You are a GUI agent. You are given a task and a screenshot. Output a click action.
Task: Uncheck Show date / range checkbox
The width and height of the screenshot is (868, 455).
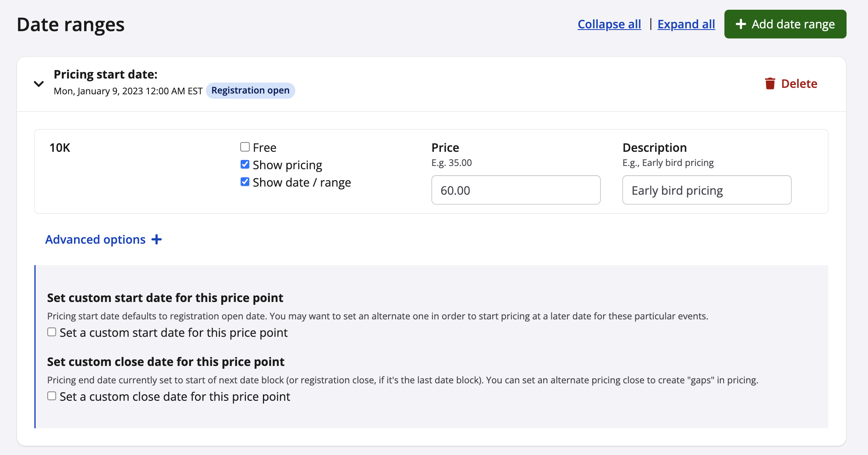click(245, 182)
